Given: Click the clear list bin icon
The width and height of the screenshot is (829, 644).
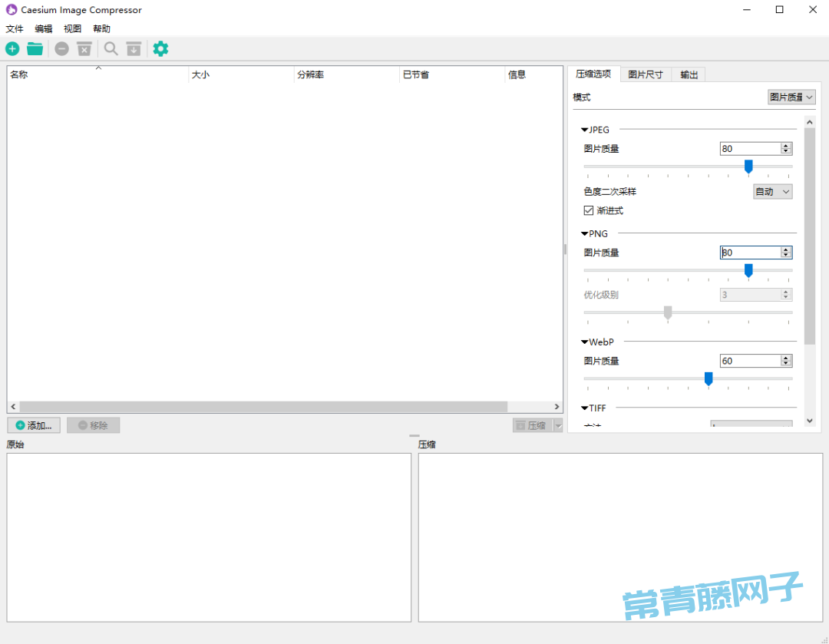Looking at the screenshot, I should coord(84,49).
